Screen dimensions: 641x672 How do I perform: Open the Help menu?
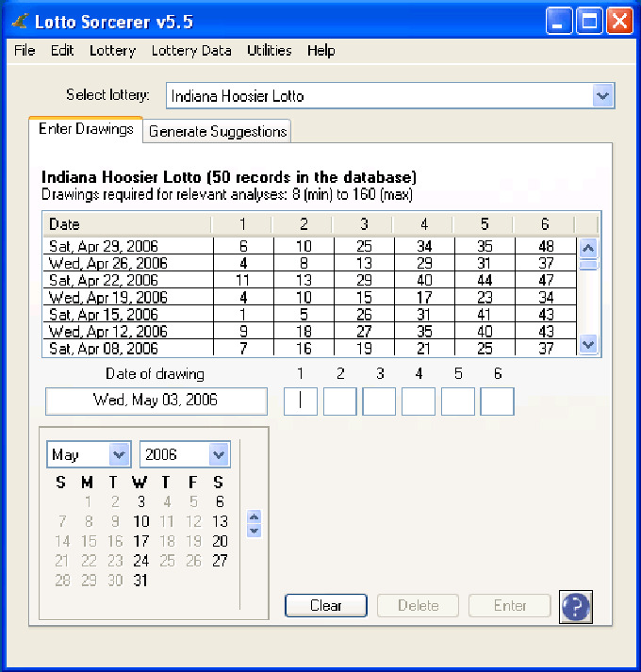tap(320, 51)
